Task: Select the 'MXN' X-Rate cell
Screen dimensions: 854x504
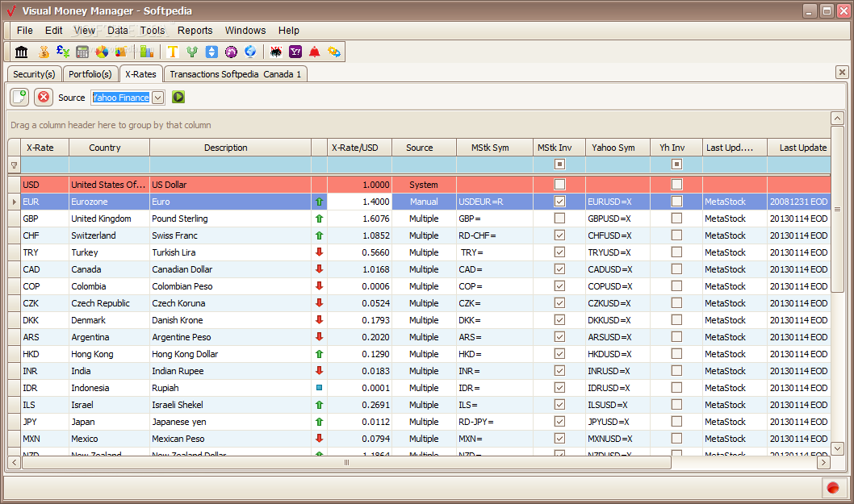Action: pyautogui.click(x=44, y=438)
